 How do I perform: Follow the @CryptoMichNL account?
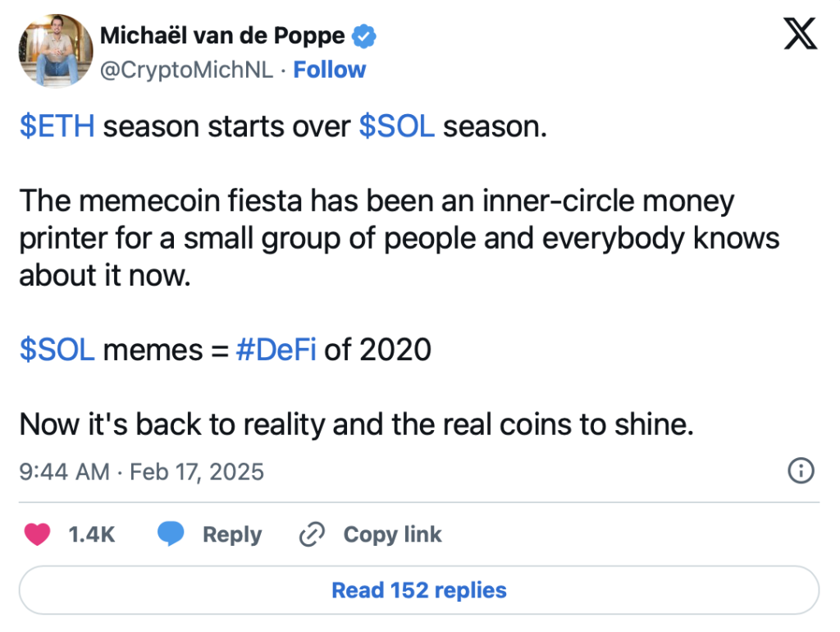(x=329, y=71)
